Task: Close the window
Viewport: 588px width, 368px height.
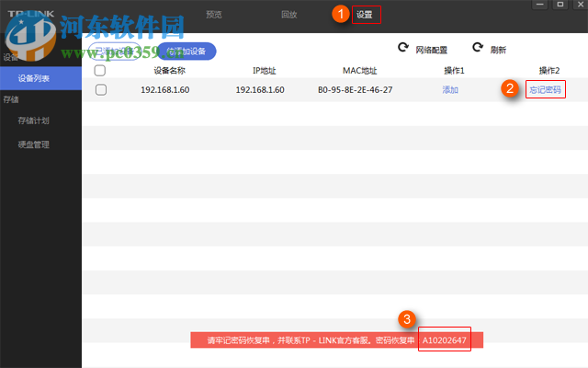Action: pyautogui.click(x=580, y=5)
